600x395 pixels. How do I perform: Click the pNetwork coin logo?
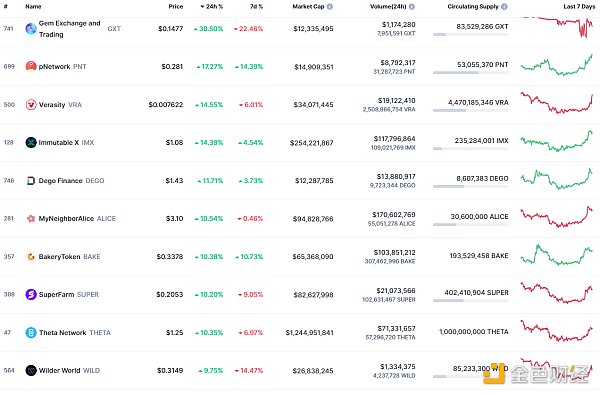[31, 67]
